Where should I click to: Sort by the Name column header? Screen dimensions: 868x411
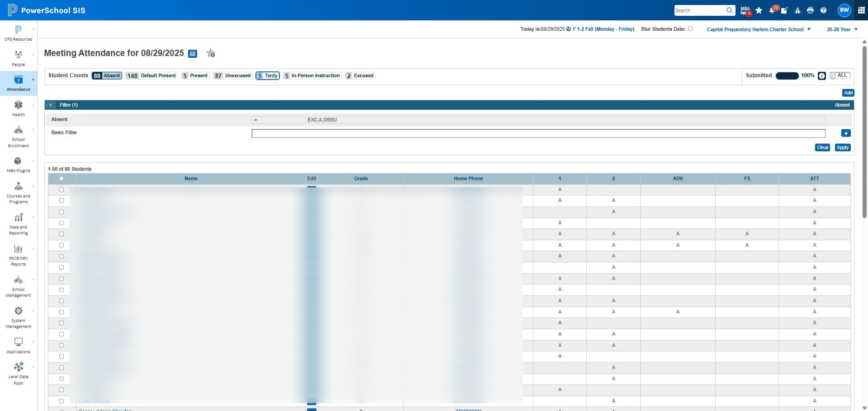click(x=191, y=178)
